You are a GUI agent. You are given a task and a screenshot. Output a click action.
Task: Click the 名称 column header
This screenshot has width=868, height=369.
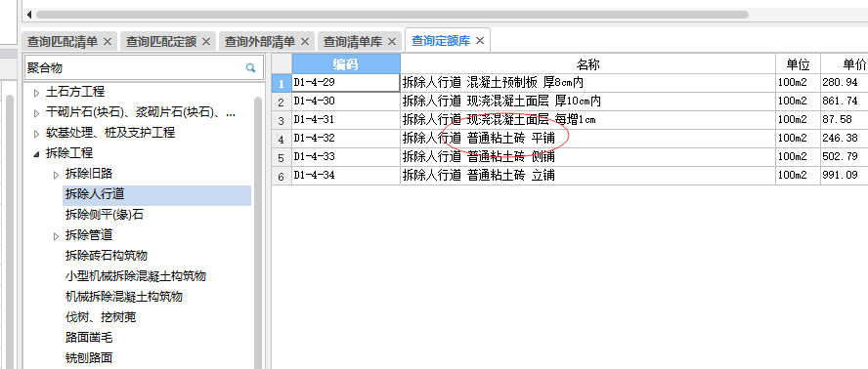pos(587,64)
